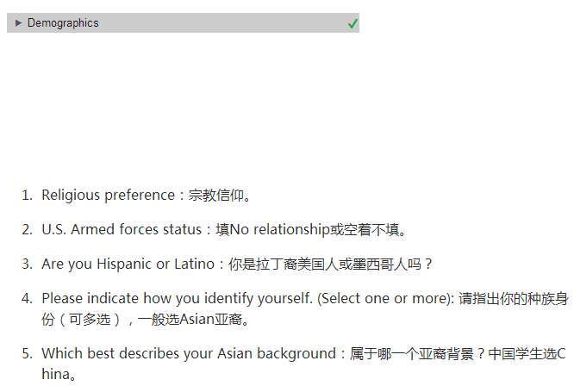Click "Please indicate how you identify yourself" text
Screen dimensions: 574x392
(x=178, y=299)
